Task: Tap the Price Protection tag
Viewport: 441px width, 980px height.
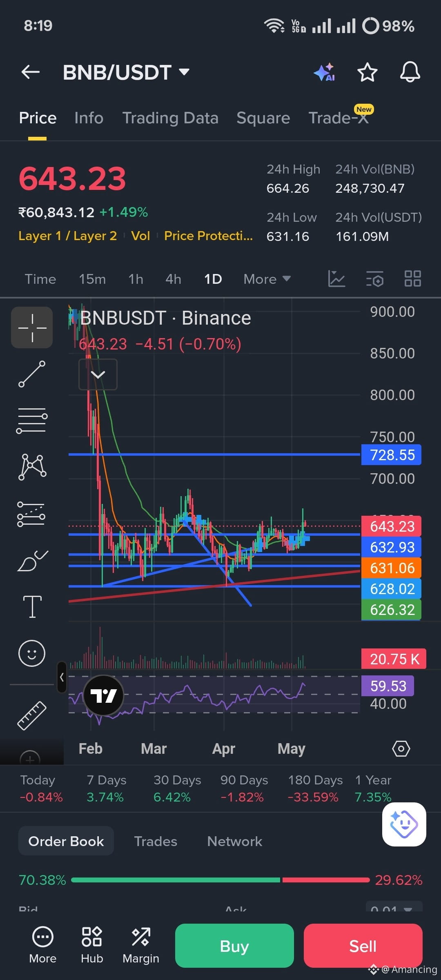Action: tap(208, 236)
